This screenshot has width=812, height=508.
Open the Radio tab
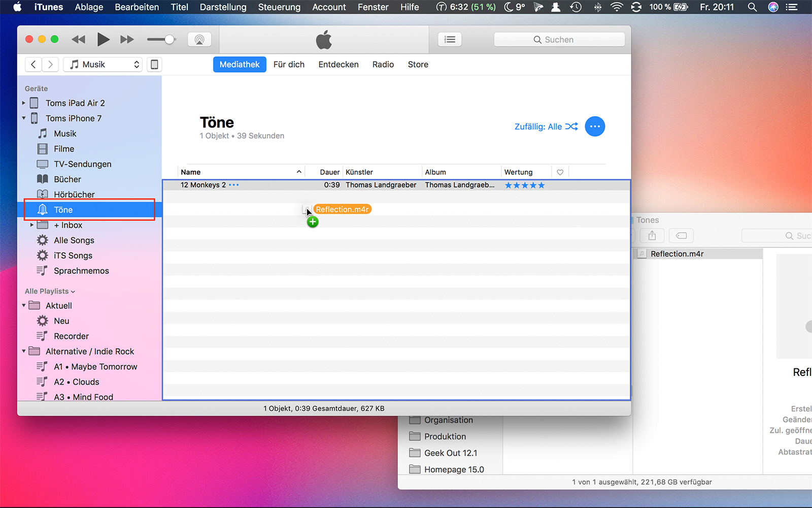click(x=383, y=65)
